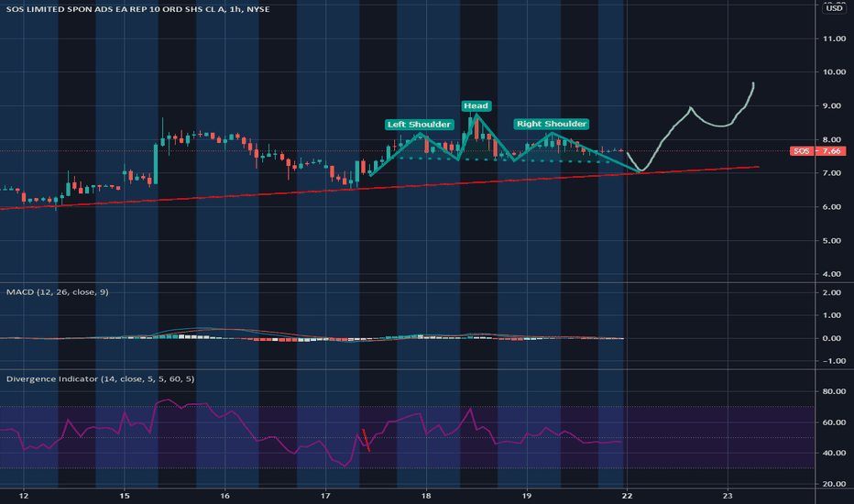Viewport: 854px width, 504px height.
Task: Click date "17" on the time axis
Action: click(x=325, y=495)
